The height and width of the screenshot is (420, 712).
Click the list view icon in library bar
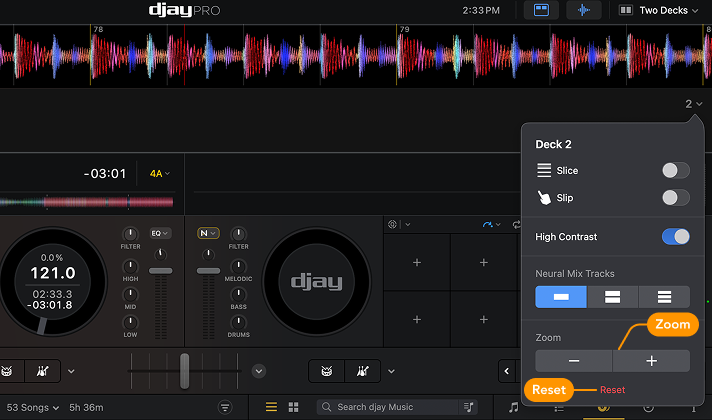tap(271, 407)
